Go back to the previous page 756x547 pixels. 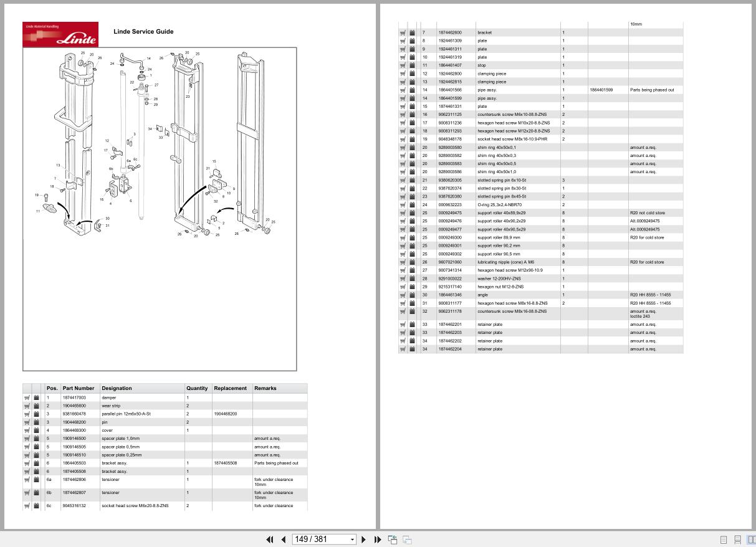283,540
